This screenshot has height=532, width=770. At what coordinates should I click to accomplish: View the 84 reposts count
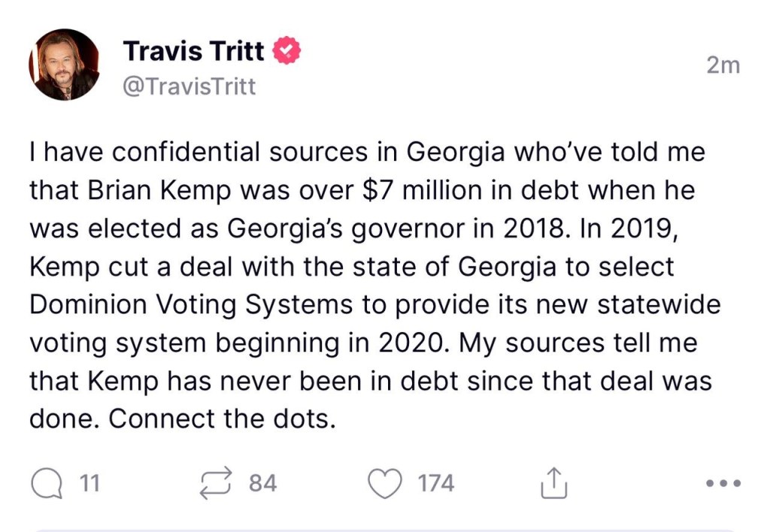262,482
